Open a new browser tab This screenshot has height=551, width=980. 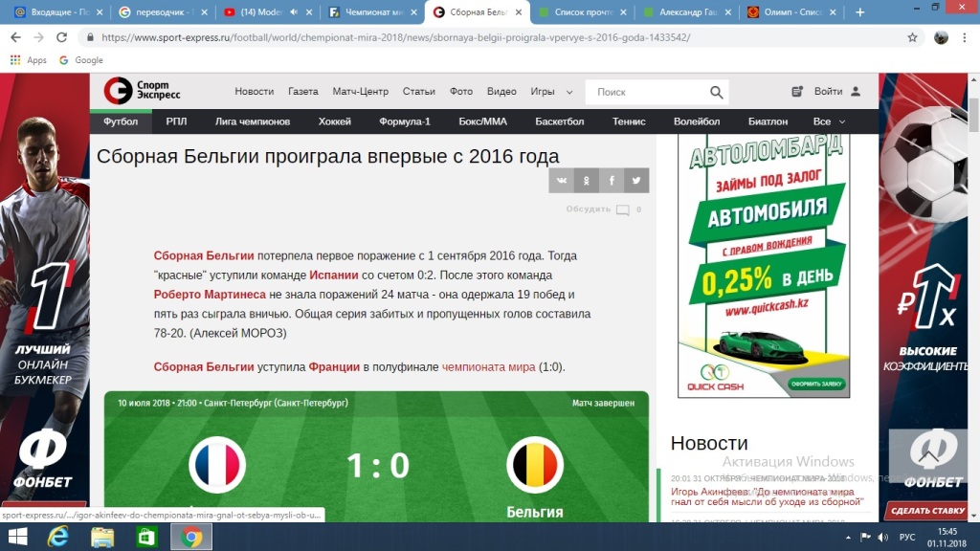[x=860, y=11]
